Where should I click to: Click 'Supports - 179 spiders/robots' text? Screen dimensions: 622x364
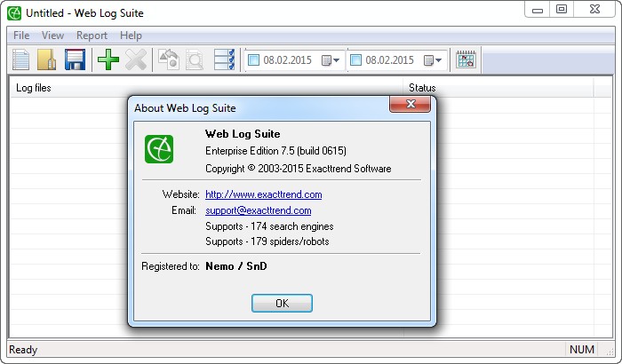[267, 241]
